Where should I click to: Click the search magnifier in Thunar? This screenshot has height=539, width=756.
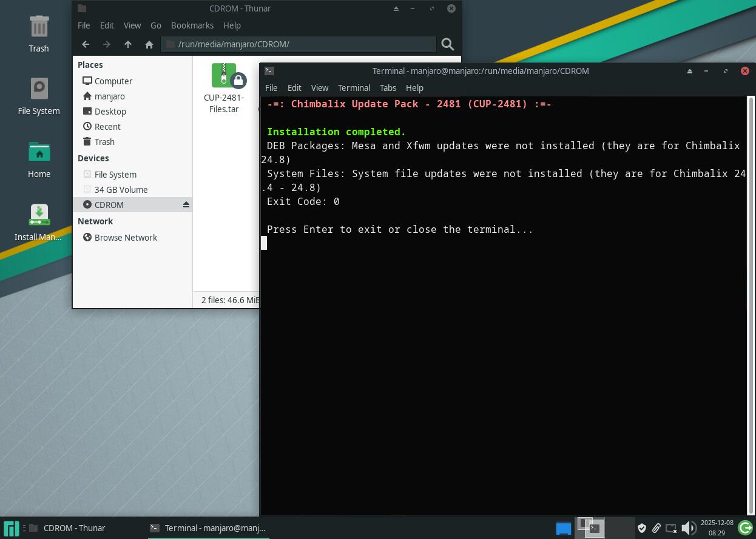click(x=448, y=44)
